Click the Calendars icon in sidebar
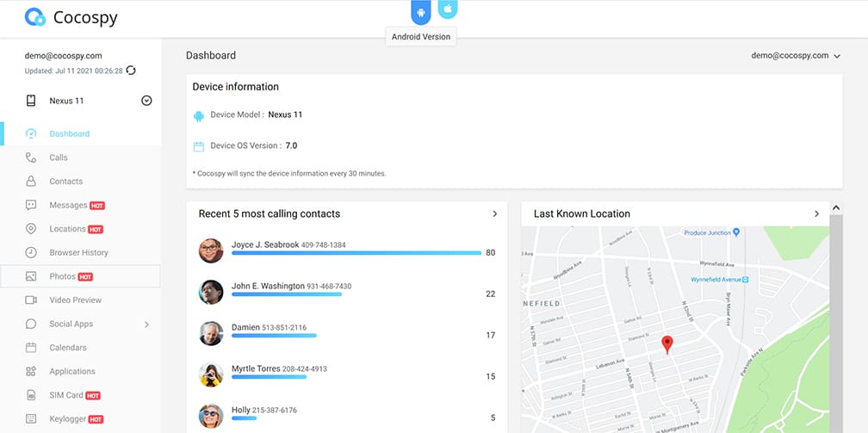868x433 pixels. (x=31, y=348)
